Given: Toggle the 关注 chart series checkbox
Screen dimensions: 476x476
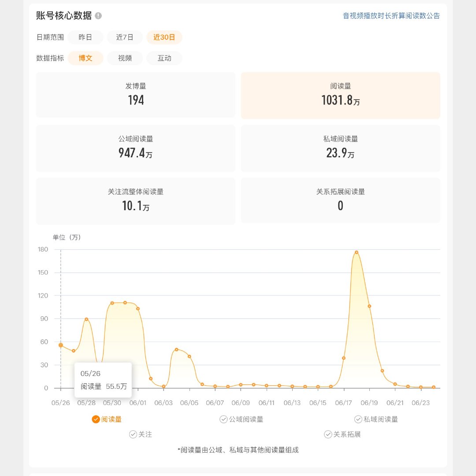Looking at the screenshot, I should click(133, 435).
